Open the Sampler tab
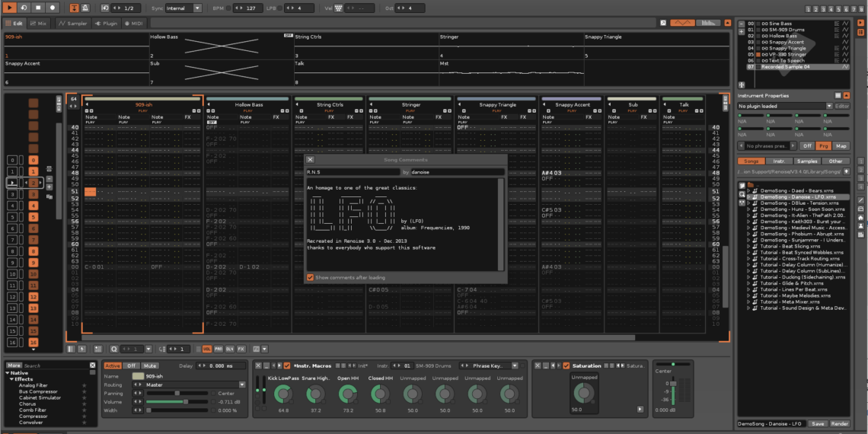The height and width of the screenshot is (434, 868). (x=73, y=24)
